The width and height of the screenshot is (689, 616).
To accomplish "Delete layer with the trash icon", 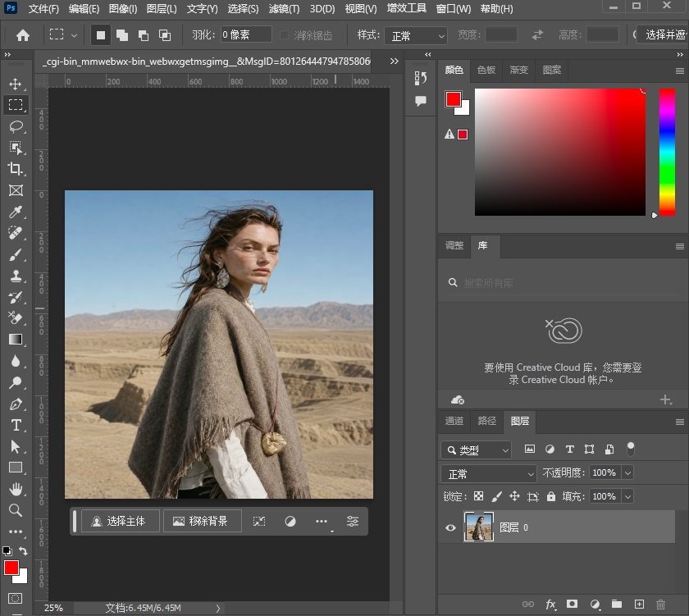I will point(661,605).
